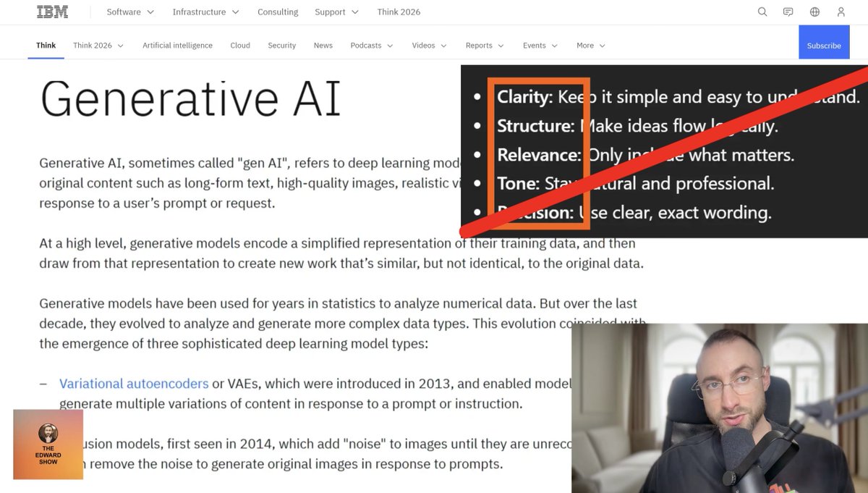The width and height of the screenshot is (868, 493).
Task: Click the search magnifier icon
Action: click(762, 12)
